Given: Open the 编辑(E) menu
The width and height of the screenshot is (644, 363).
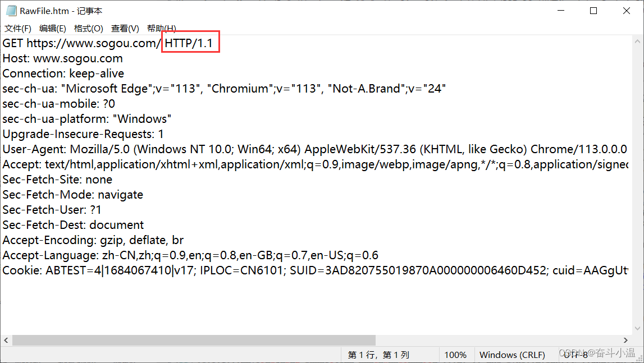Looking at the screenshot, I should [53, 29].
